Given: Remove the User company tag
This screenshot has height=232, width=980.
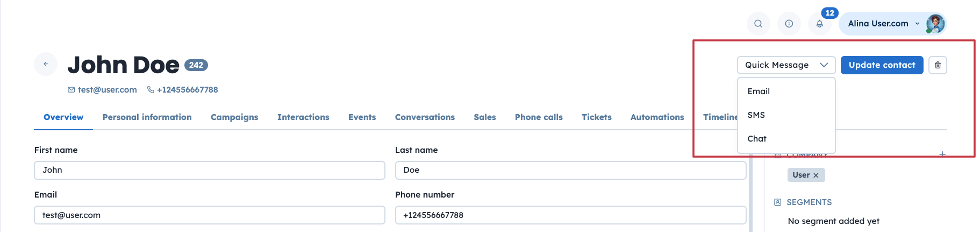Looking at the screenshot, I should (x=816, y=175).
